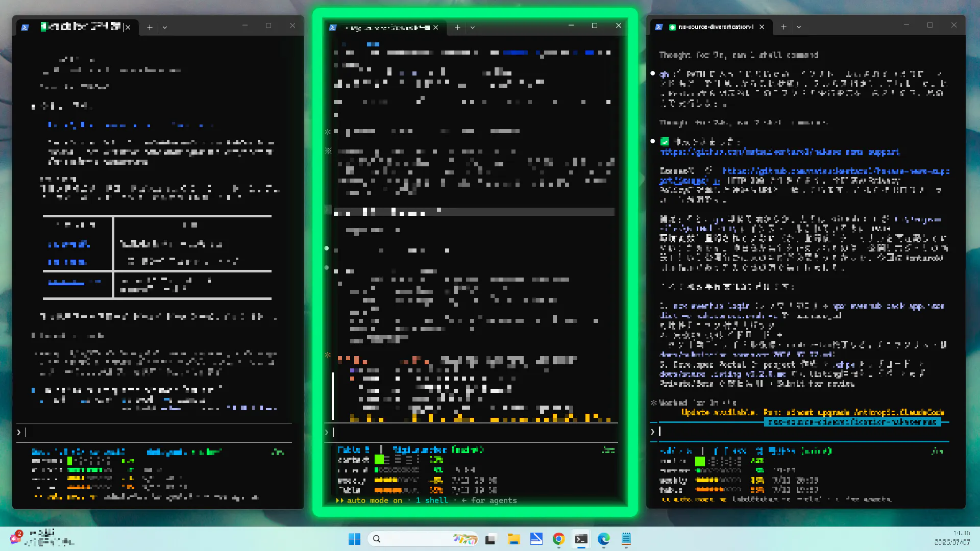This screenshot has height=551, width=980.
Task: Close the rss-source-diversification tab in right terminal
Action: click(762, 27)
